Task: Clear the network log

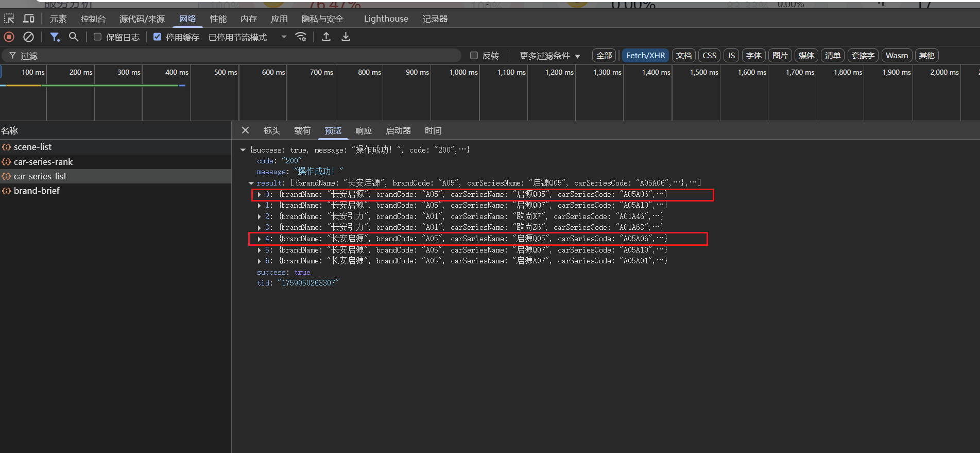Action: click(x=29, y=37)
